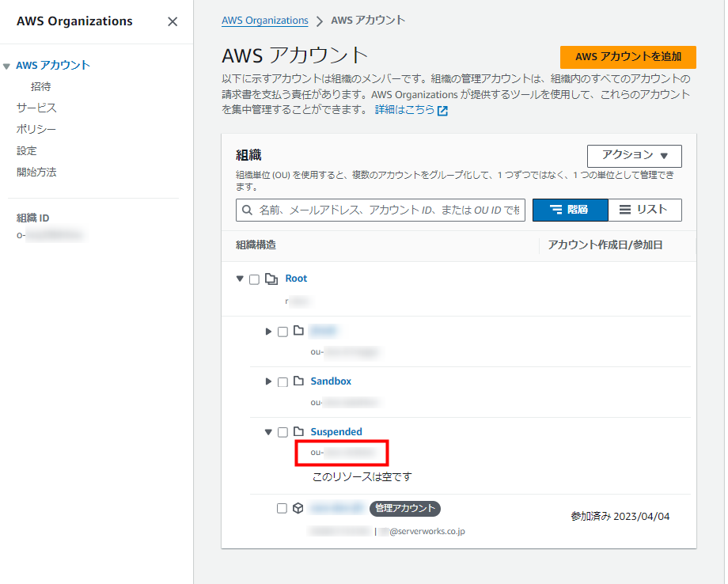This screenshot has width=728, height=584.
Task: Open the Root link
Action: click(x=296, y=279)
